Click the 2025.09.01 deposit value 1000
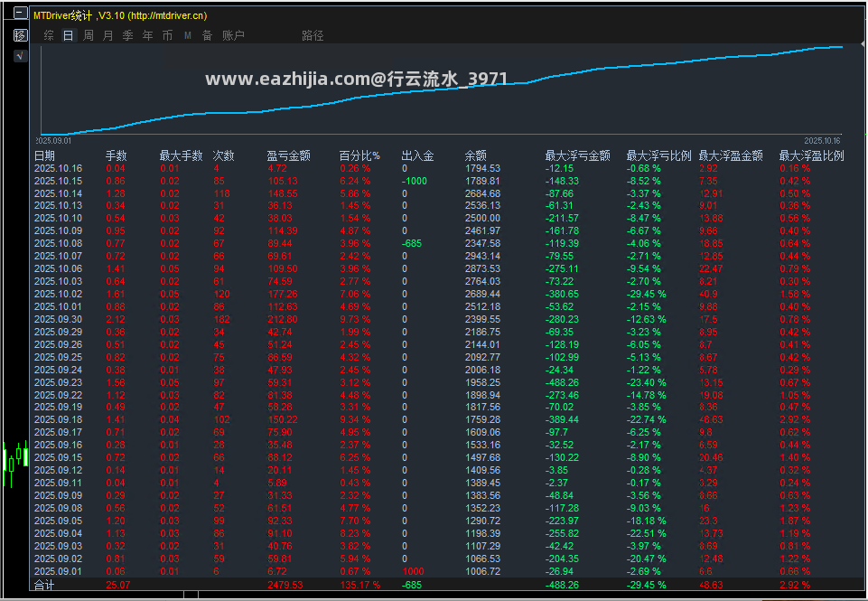The width and height of the screenshot is (868, 601). 413,571
